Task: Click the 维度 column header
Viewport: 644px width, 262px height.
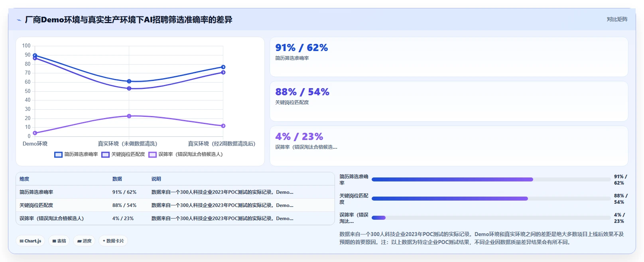Action: click(x=24, y=179)
